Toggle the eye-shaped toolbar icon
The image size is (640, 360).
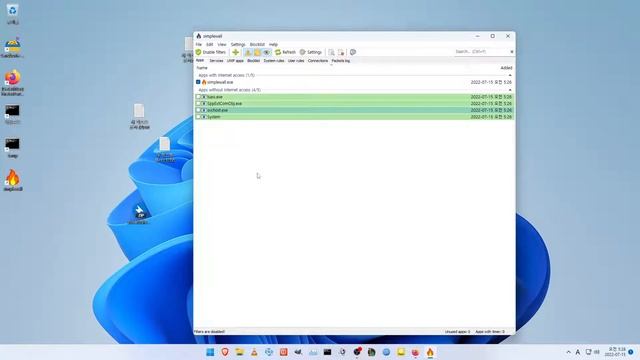click(x=267, y=52)
